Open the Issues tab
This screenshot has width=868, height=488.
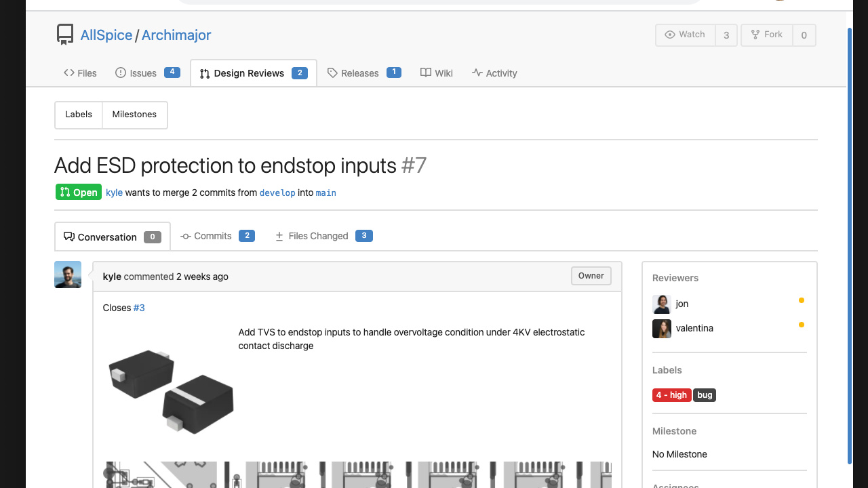tap(136, 73)
